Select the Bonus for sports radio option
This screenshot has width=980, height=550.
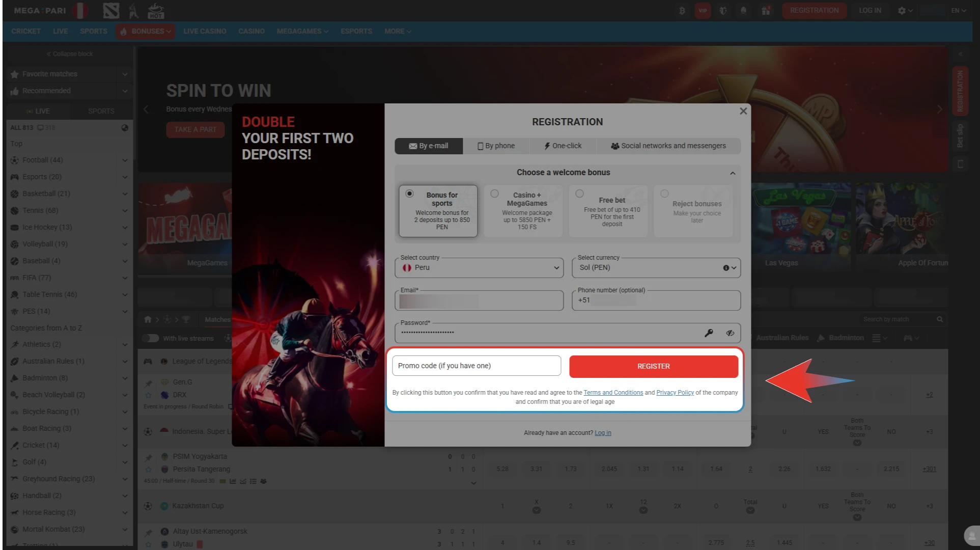(x=409, y=194)
